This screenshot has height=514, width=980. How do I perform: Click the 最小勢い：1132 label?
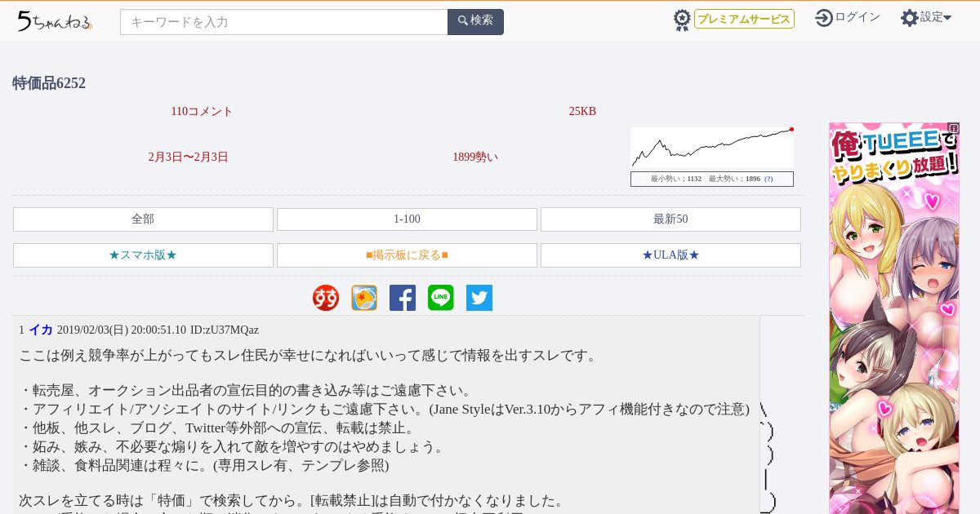click(676, 179)
